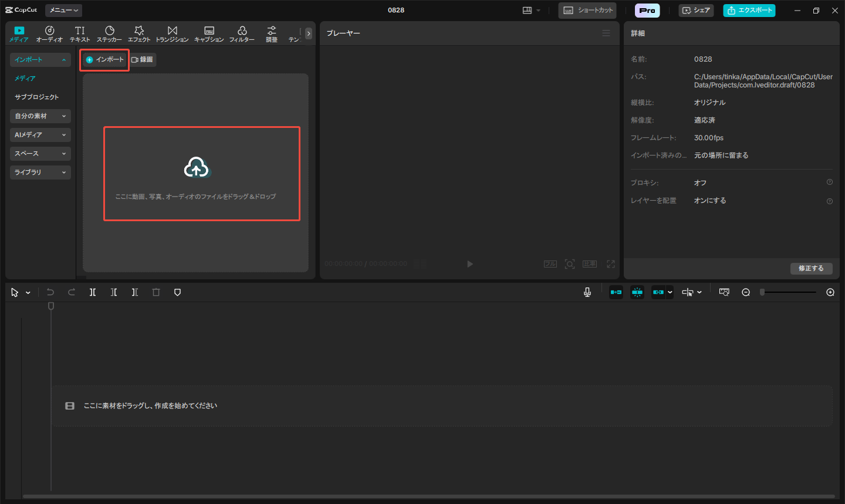Click the help icon next to レイヤーを配置
The image size is (845, 504).
[830, 201]
